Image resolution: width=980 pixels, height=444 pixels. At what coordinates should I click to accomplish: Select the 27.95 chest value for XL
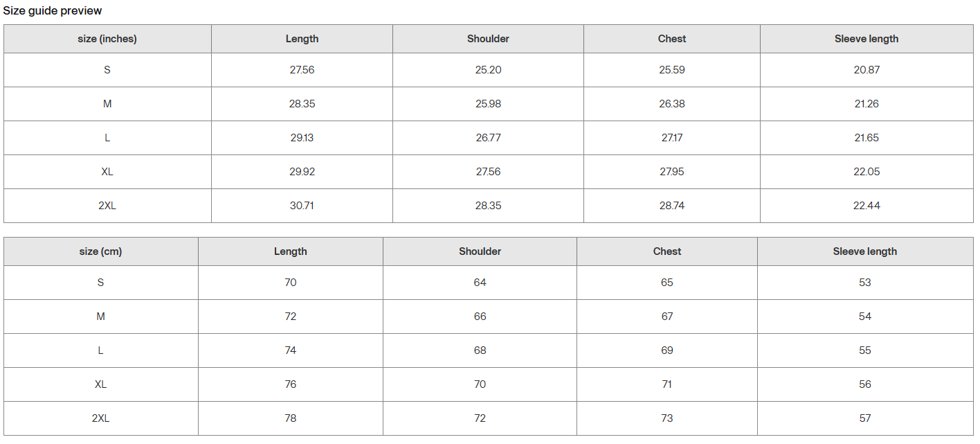(x=672, y=172)
